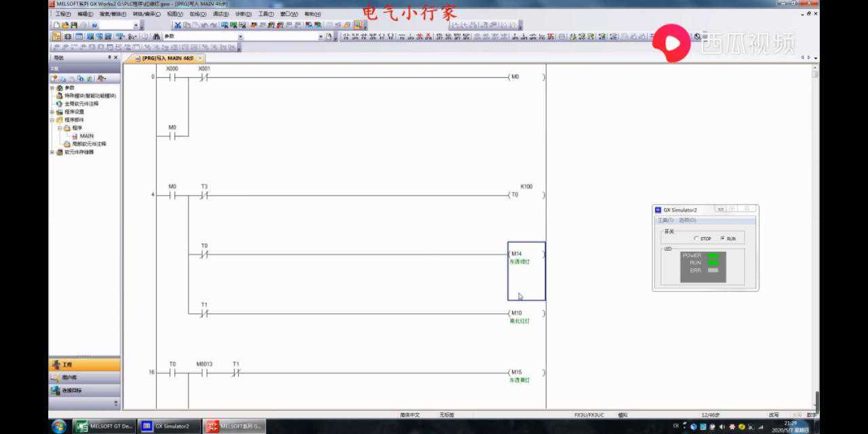Image resolution: width=868 pixels, height=434 pixels.
Task: Switch to the [PRG] MAIN editor tab
Action: (168, 58)
